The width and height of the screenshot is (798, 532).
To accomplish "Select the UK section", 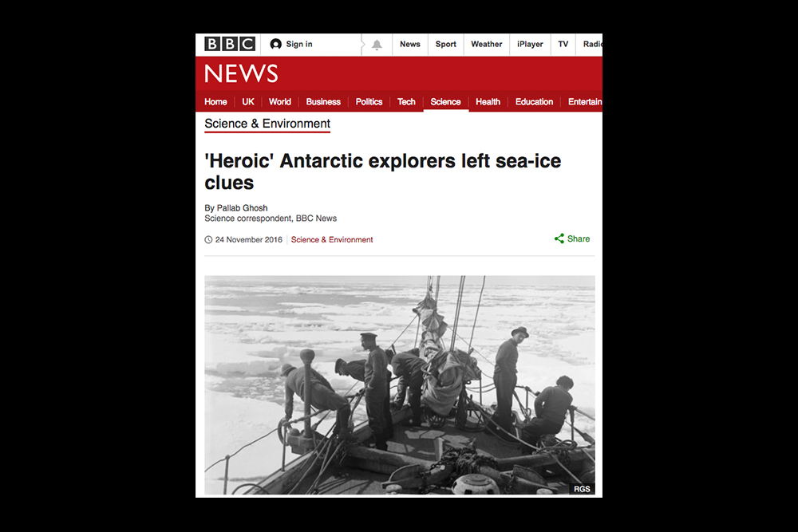I will coord(248,102).
